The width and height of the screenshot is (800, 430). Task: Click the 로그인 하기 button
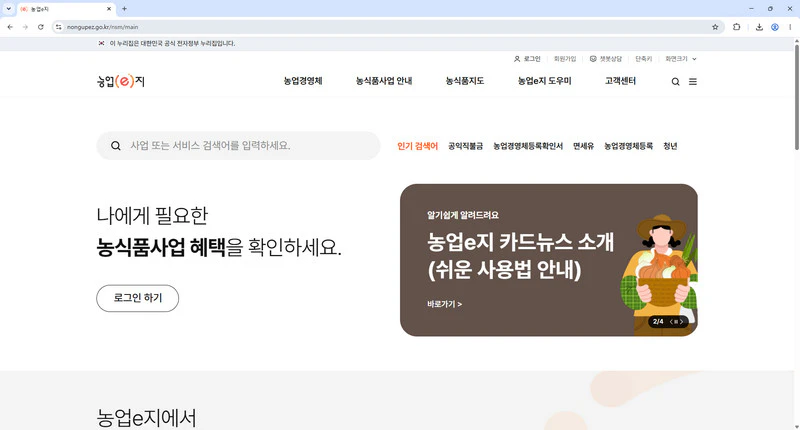point(138,298)
